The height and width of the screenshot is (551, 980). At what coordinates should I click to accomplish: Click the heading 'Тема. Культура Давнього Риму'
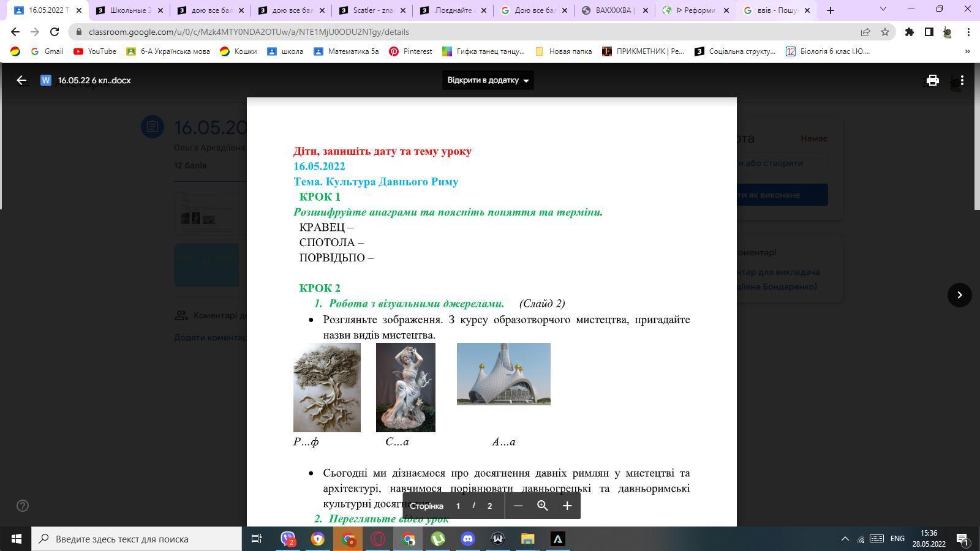[x=376, y=182]
